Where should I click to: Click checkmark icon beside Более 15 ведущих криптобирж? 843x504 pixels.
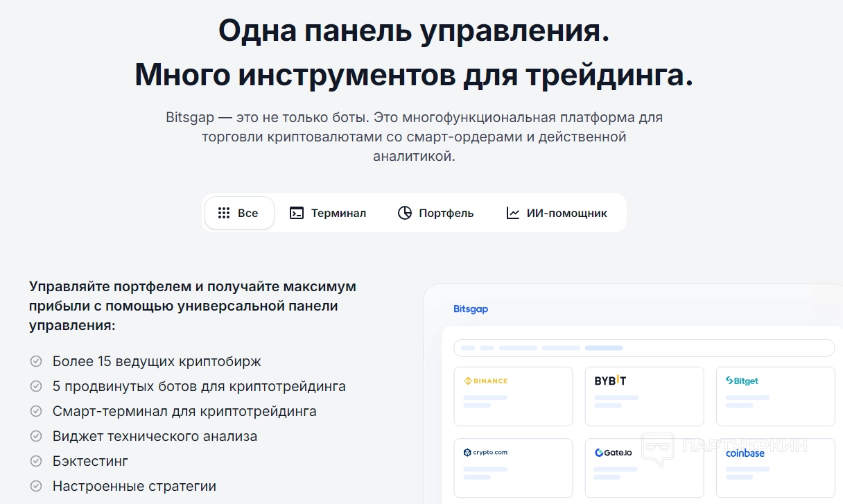[36, 361]
